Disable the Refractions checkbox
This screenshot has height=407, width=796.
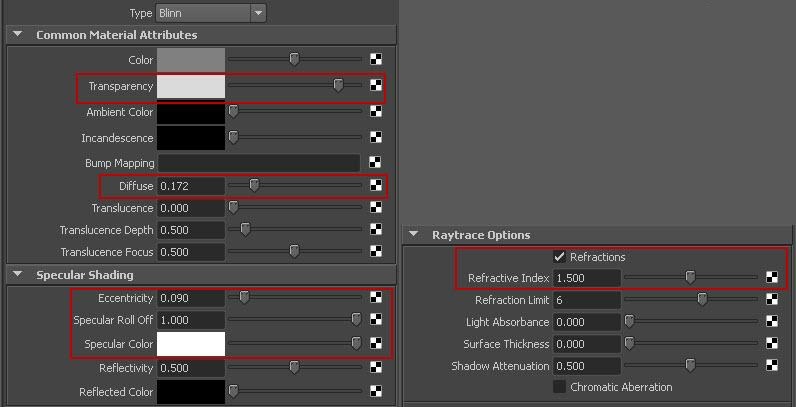(x=559, y=257)
